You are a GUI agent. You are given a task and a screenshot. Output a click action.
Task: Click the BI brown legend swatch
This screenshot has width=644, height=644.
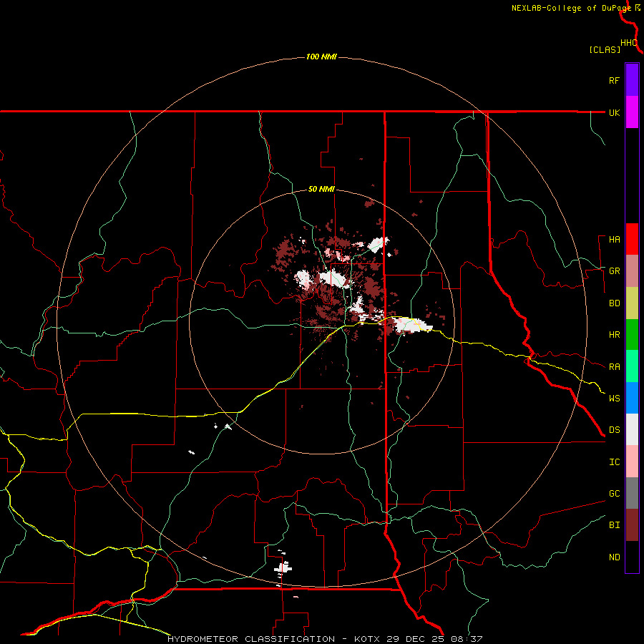pyautogui.click(x=632, y=525)
